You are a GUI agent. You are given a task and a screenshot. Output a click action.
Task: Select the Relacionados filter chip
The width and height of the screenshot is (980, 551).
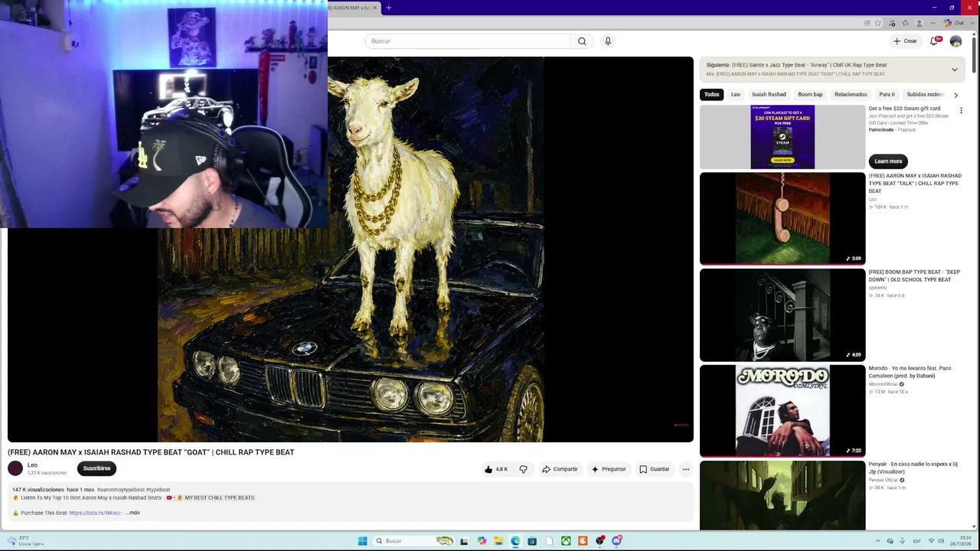coord(851,95)
